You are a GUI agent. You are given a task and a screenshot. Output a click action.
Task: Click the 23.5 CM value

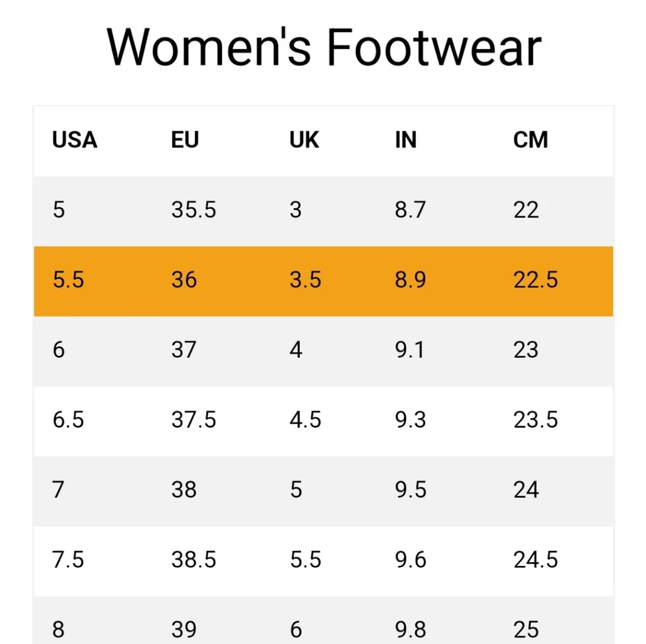536,419
